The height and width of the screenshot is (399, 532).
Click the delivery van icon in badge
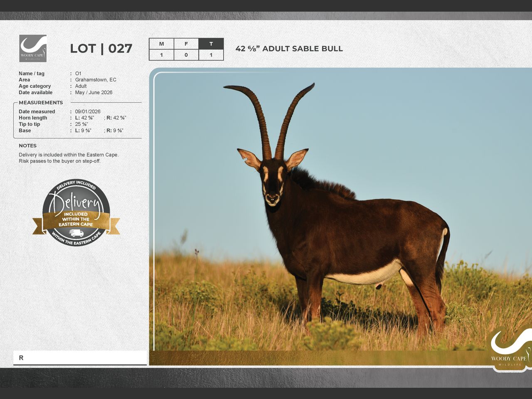tap(76, 233)
